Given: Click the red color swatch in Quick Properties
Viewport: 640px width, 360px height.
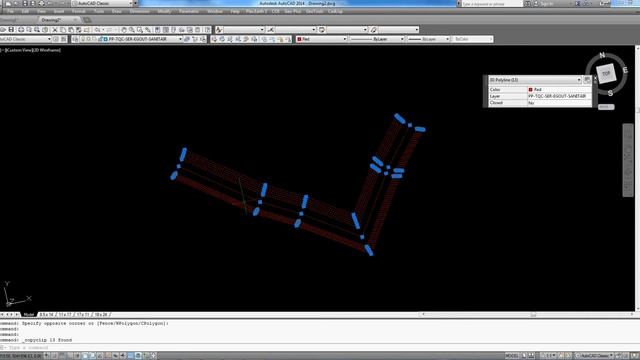Looking at the screenshot, I should (531, 89).
